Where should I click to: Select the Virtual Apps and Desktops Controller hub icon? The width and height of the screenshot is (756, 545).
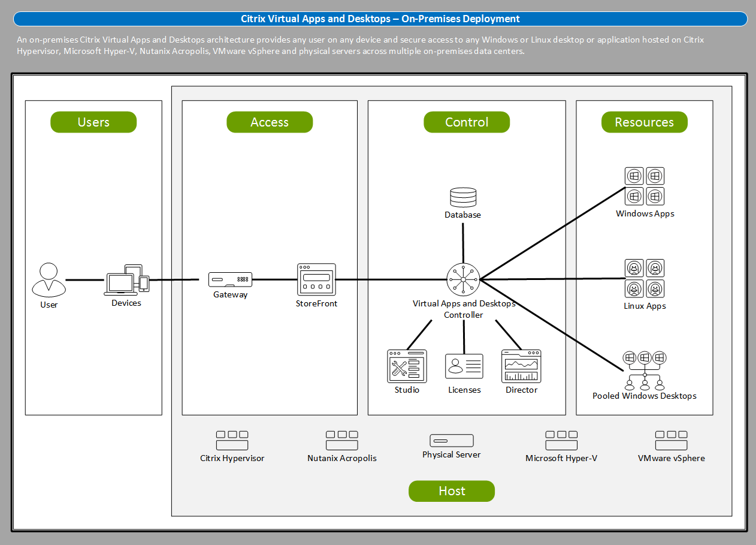(463, 279)
